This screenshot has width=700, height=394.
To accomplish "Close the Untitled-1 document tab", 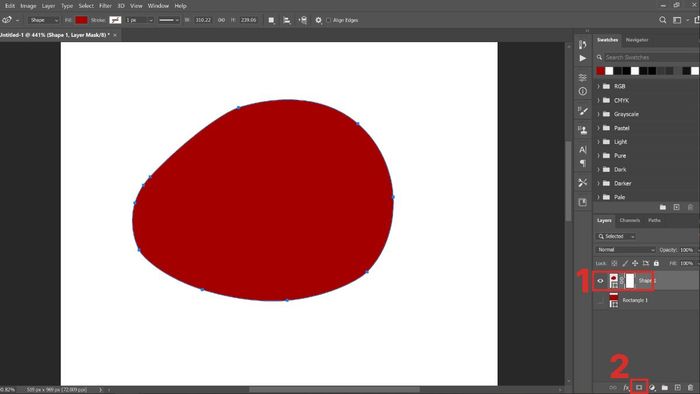I will (115, 35).
